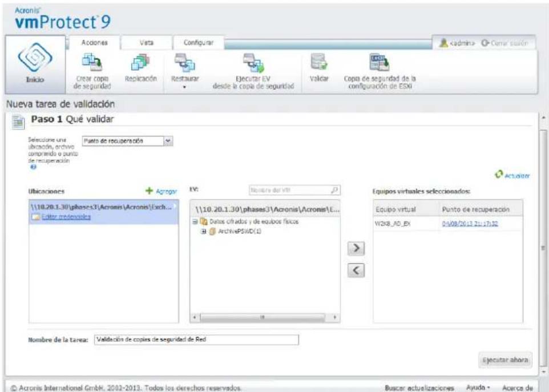
Task: Click the search magnifier icon
Action: 334,190
